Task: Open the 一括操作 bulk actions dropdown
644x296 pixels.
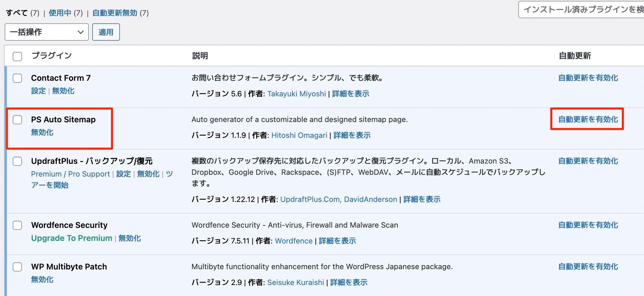Action: [x=47, y=32]
